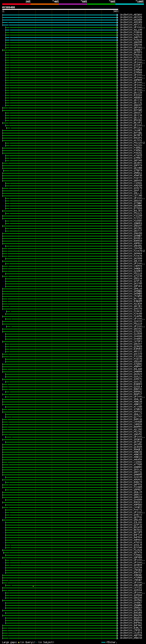Click the green alignment bar for UniRef100_P08282
Viewport: 146px width, 644px height.
[x=60, y=153]
